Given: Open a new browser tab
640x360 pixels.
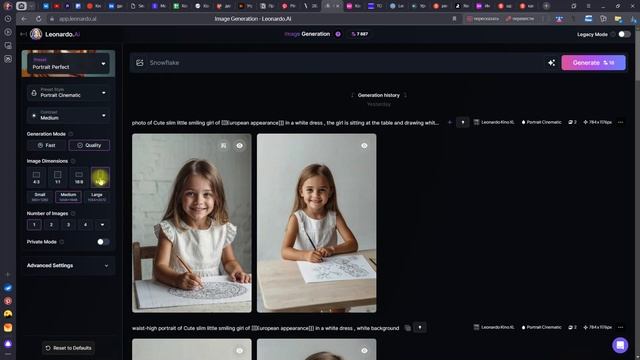Looking at the screenshot, I should 546,6.
